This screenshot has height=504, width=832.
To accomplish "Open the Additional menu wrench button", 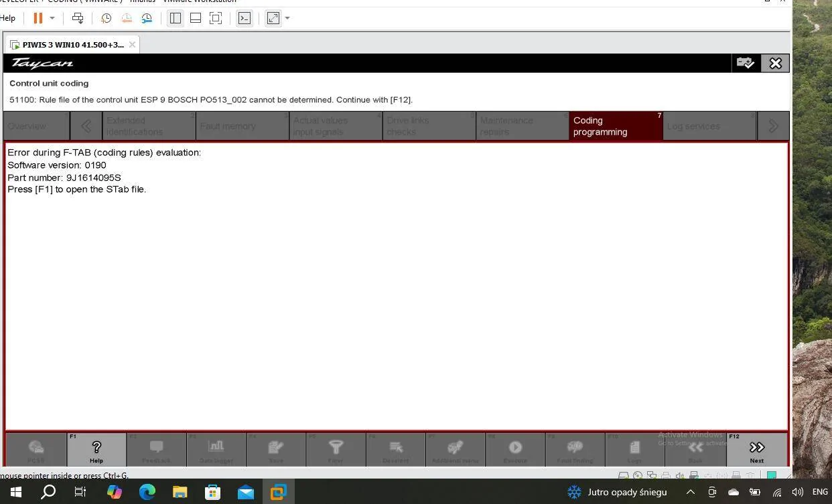I will [x=456, y=449].
